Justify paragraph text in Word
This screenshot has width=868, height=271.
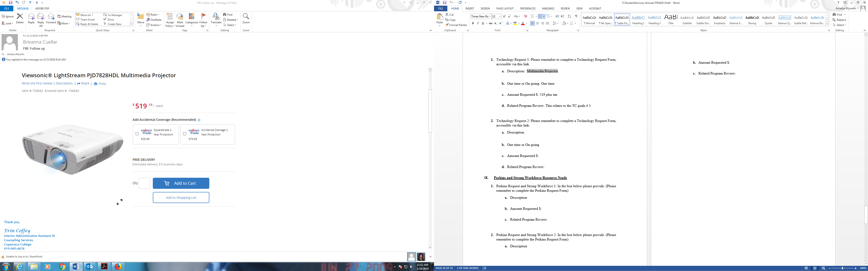click(x=547, y=23)
